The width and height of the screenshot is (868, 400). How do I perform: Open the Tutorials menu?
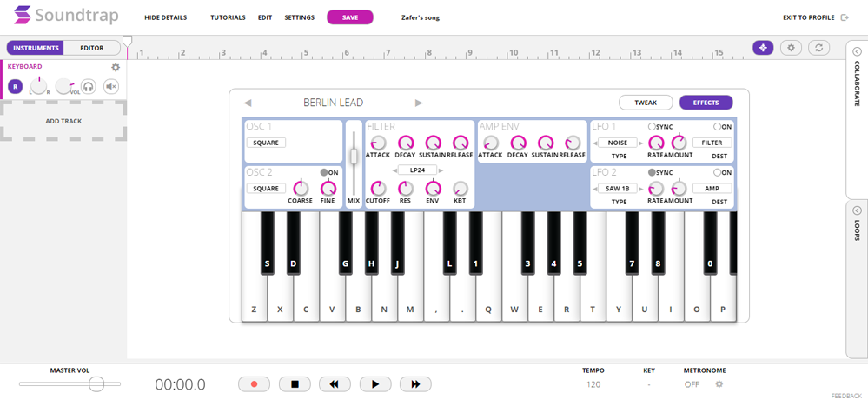click(228, 17)
